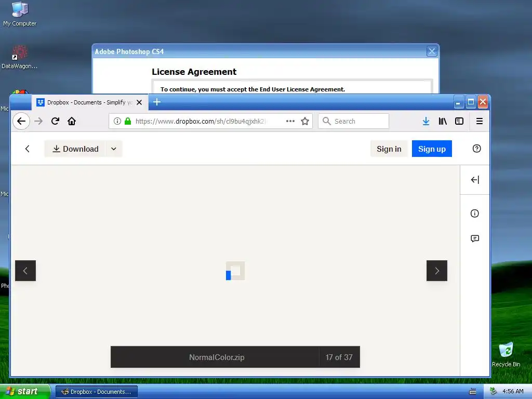Go to next file with right arrow

[437, 271]
